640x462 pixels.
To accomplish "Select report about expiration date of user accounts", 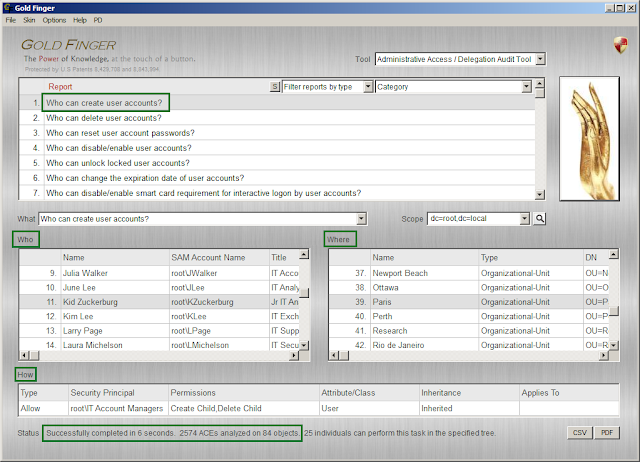I will coord(277,178).
